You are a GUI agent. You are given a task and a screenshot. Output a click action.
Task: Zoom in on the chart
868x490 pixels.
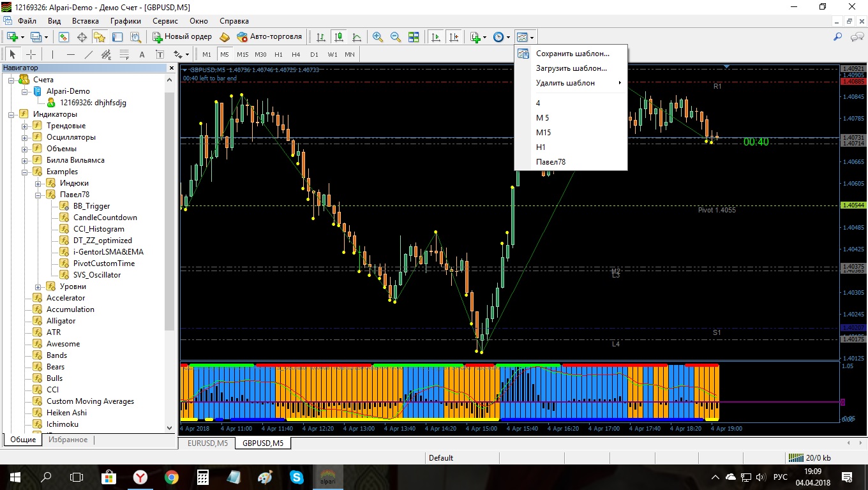click(378, 37)
